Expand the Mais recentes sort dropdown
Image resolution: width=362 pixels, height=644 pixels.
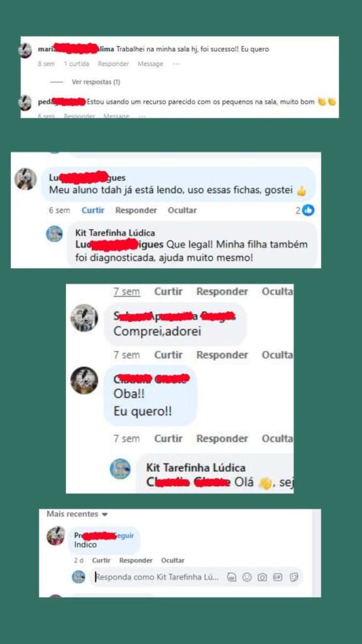[77, 514]
